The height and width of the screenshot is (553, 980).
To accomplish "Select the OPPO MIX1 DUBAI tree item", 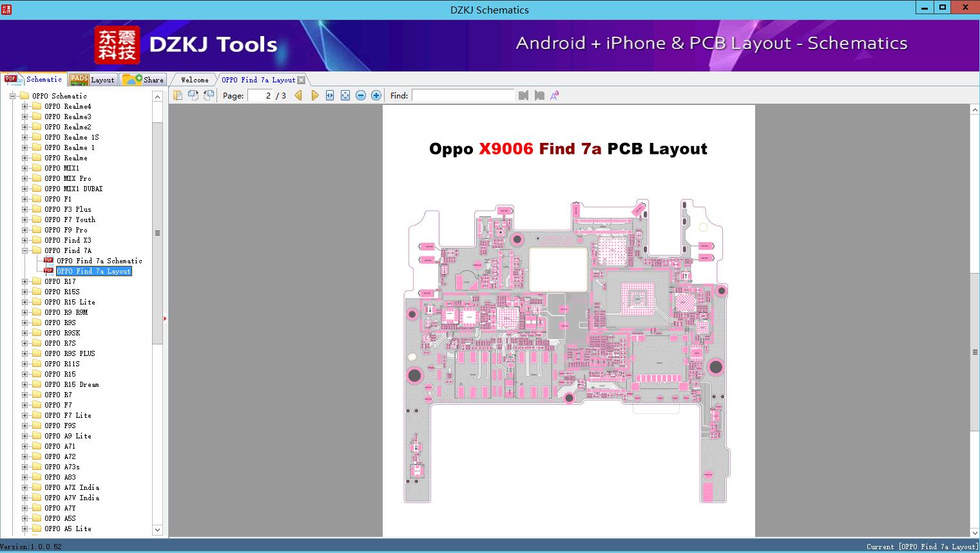I will [x=73, y=189].
